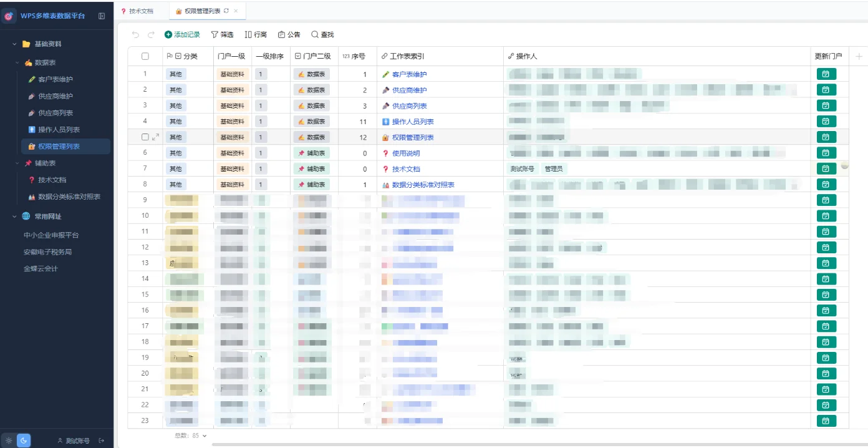The height and width of the screenshot is (448, 868).
Task: Switch to light mode with the sun icon
Action: [x=9, y=441]
